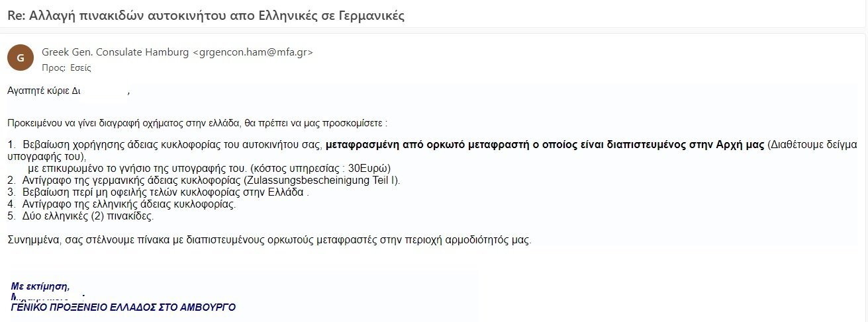Image resolution: width=868 pixels, height=322 pixels.
Task: Click the closing Με εκτίμηση
Action: pyautogui.click(x=40, y=286)
